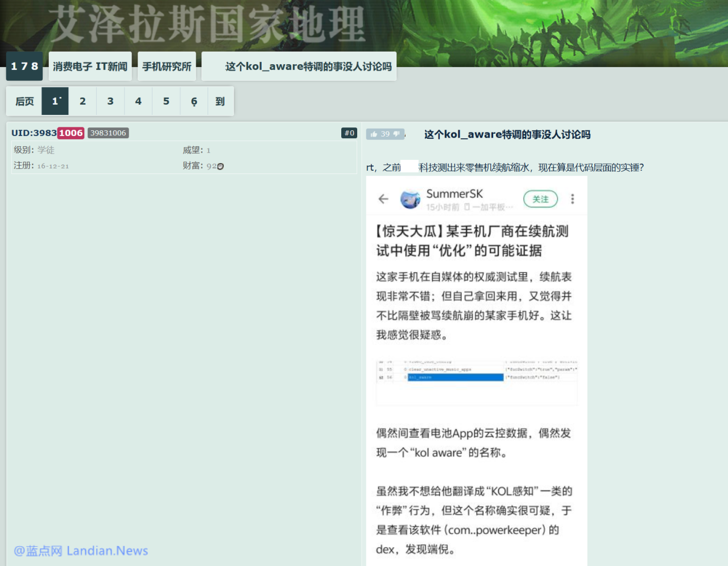Click the coin icon next to 财富 value
Viewport: 728px width, 566px height.
click(x=221, y=166)
